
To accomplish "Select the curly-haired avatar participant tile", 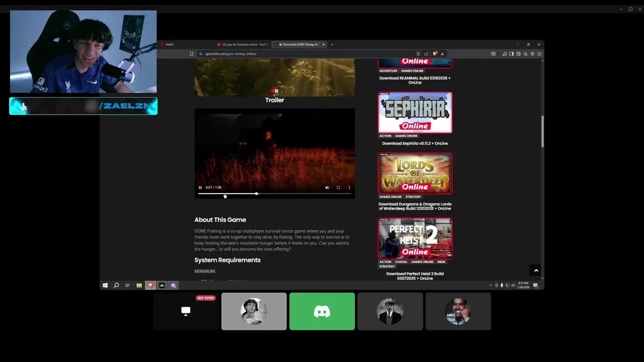I will (254, 312).
